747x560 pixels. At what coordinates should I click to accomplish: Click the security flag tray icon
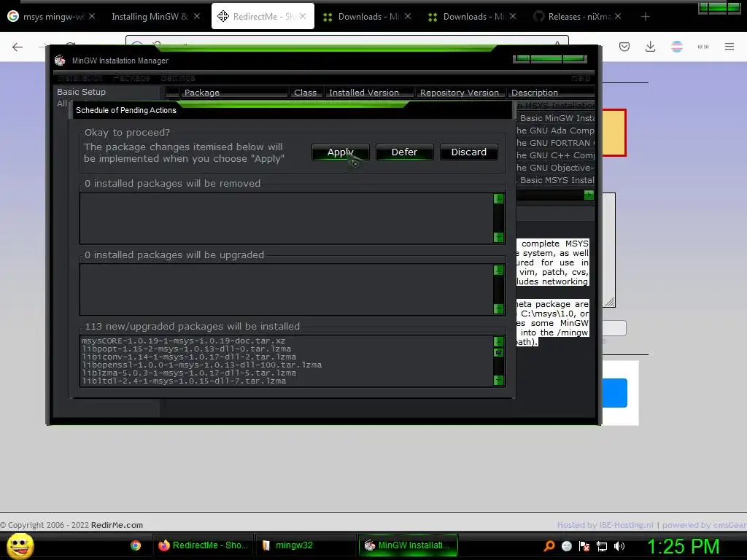(x=584, y=546)
